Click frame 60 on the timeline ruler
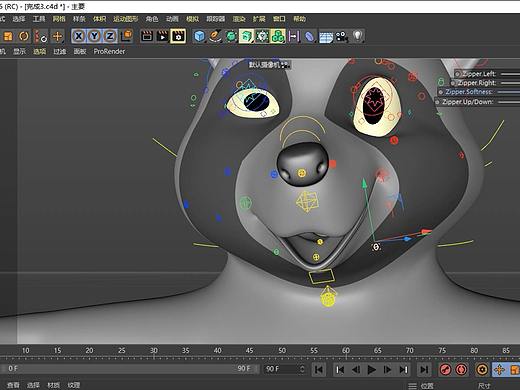Viewport: 520px width, 390px height. (x=346, y=350)
